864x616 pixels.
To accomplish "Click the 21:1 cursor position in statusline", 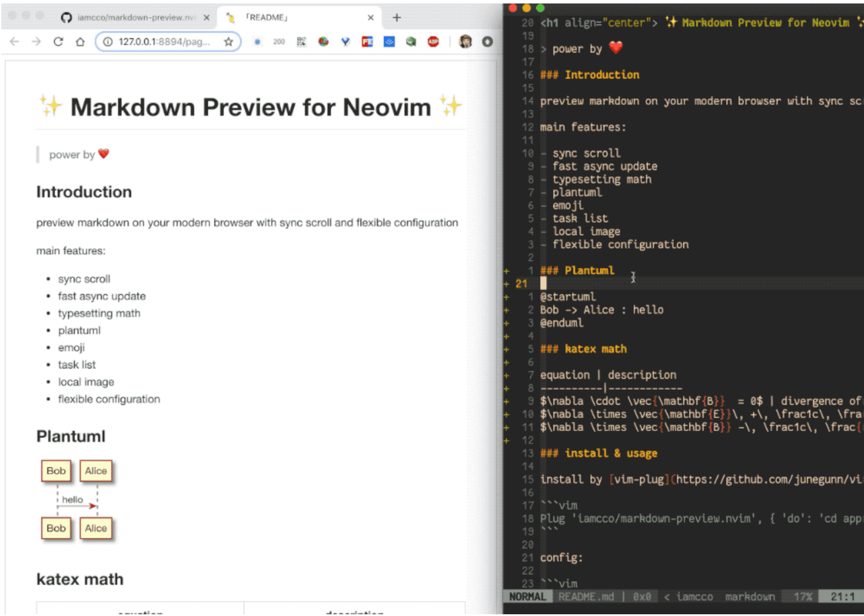I will [842, 597].
